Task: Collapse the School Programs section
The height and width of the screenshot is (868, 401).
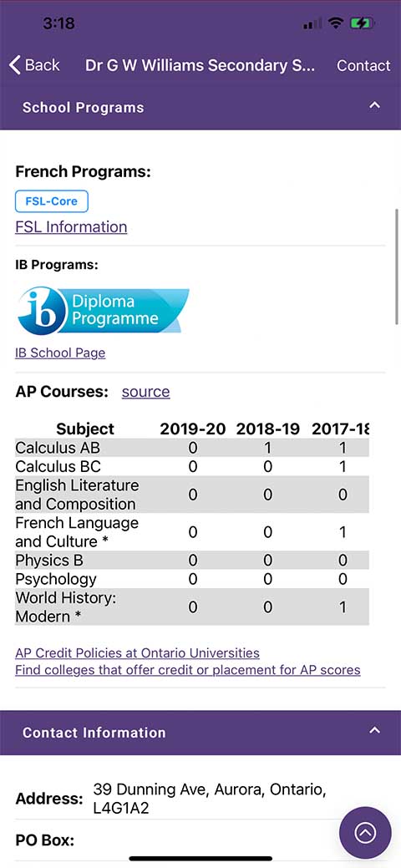Action: (x=374, y=106)
